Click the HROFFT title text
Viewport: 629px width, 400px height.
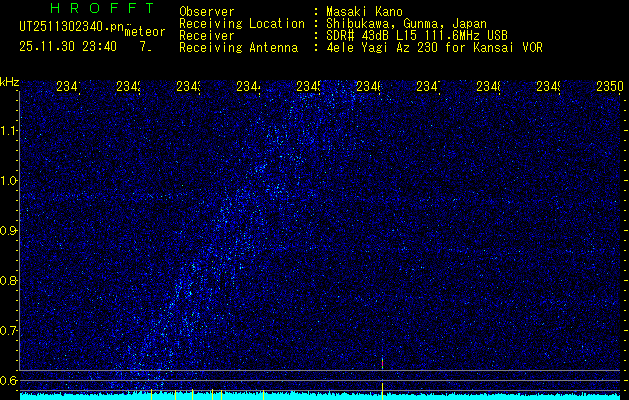click(103, 8)
